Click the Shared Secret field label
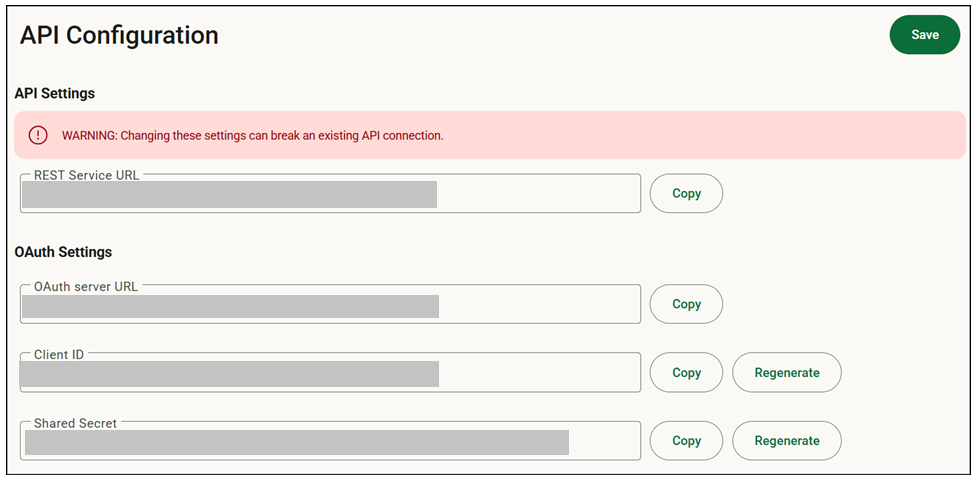977x480 pixels. pyautogui.click(x=75, y=423)
